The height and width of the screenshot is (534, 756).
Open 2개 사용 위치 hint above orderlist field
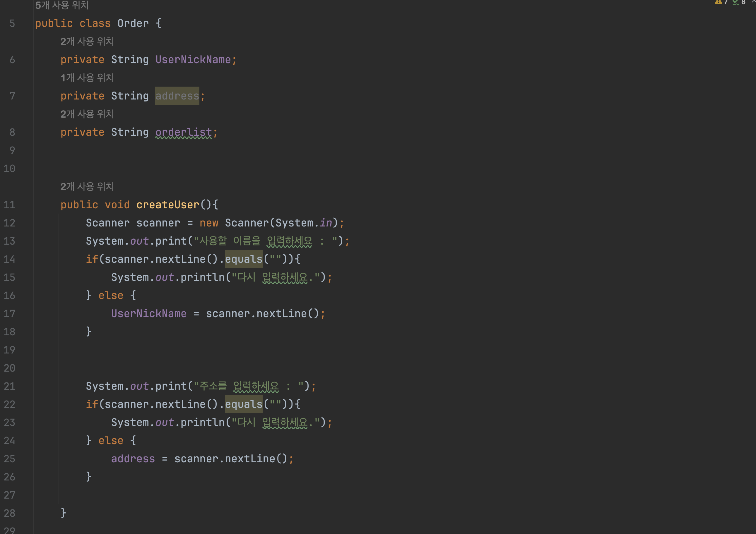click(87, 114)
